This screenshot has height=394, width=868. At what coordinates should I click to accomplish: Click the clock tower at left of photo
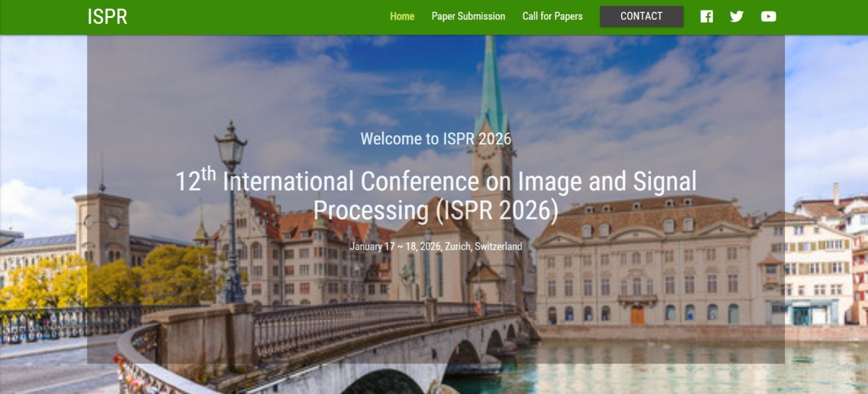coord(102,223)
